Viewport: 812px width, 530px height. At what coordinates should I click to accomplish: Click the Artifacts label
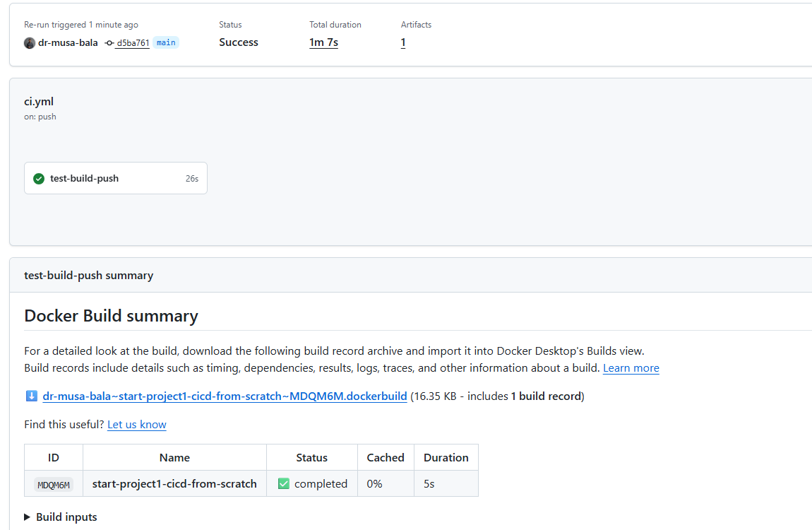416,24
